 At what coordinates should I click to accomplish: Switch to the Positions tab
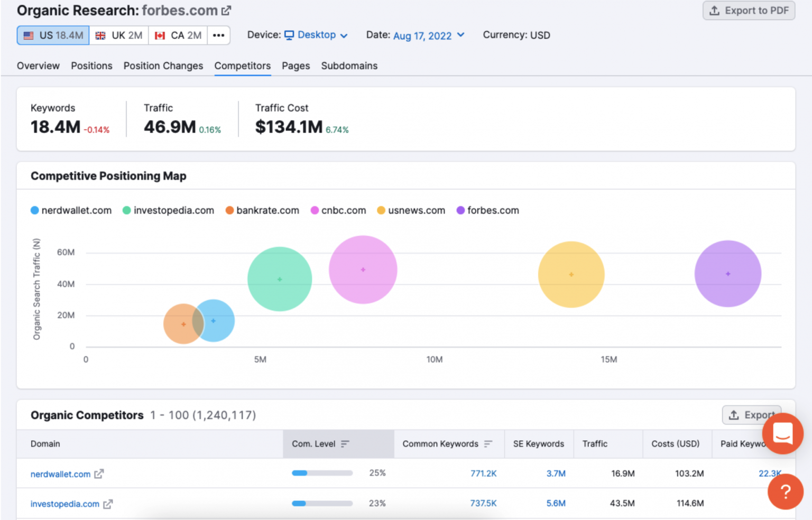coord(91,66)
